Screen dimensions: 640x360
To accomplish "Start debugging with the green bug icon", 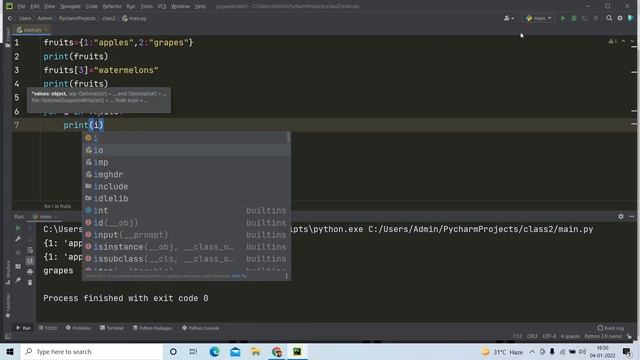I will pyautogui.click(x=574, y=18).
